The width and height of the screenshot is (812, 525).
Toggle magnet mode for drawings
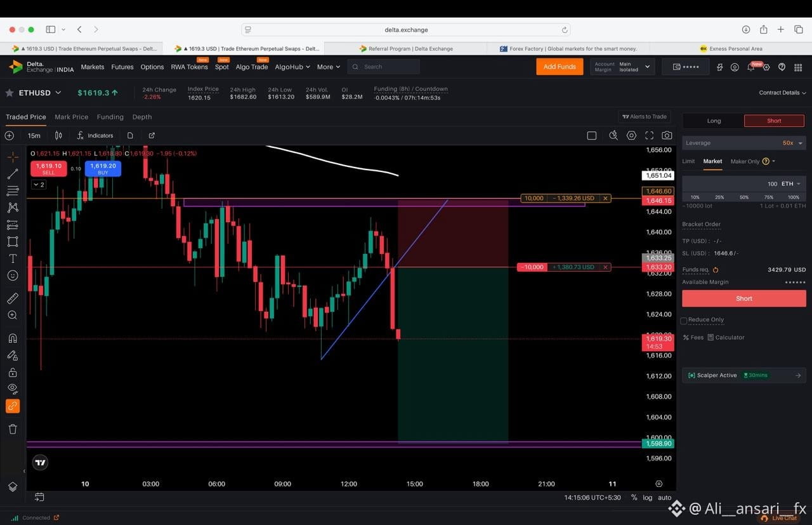pyautogui.click(x=12, y=338)
